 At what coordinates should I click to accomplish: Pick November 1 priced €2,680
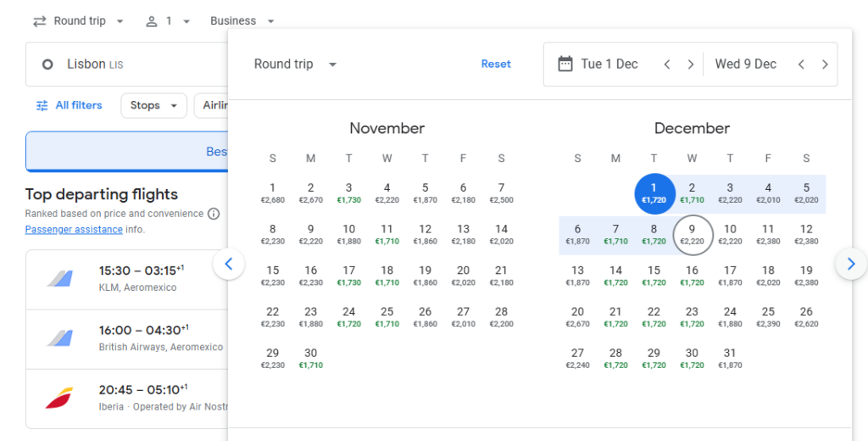click(272, 193)
